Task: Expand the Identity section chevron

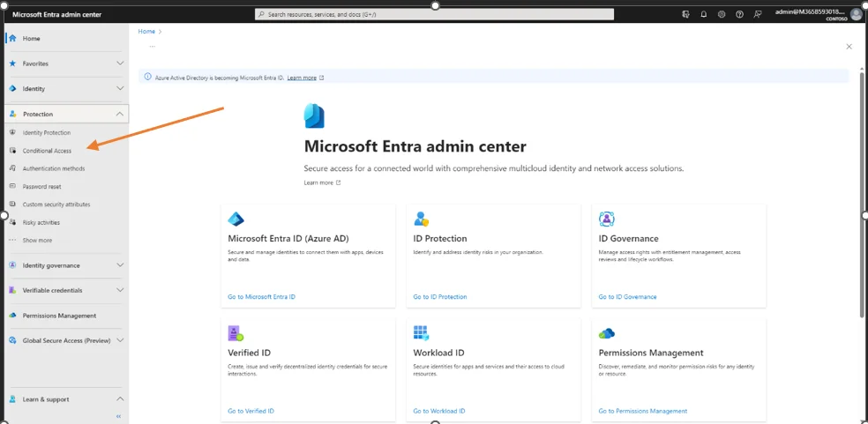Action: 120,89
